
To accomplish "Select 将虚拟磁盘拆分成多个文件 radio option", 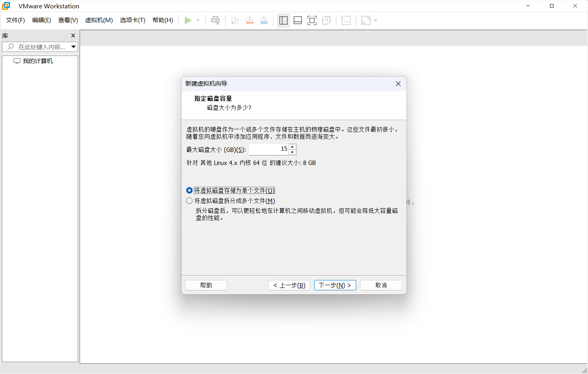I will coord(230,201).
